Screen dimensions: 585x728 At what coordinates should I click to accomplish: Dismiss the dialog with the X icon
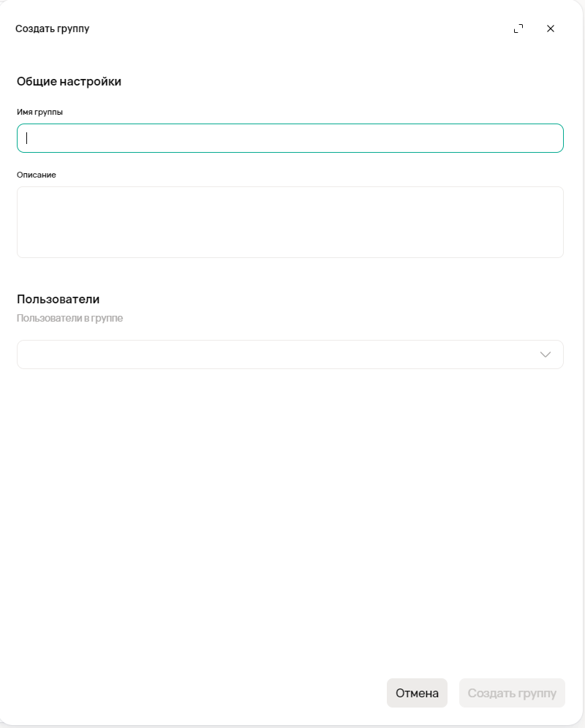551,29
